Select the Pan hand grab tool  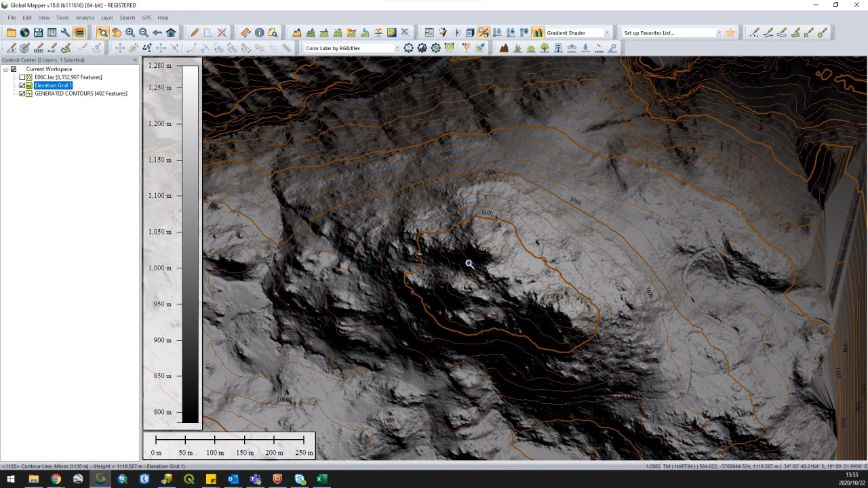click(117, 33)
